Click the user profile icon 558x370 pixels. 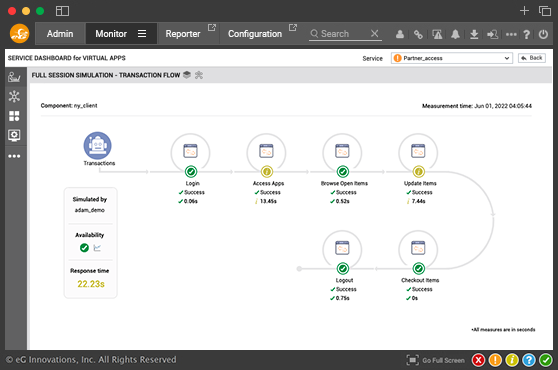pos(400,34)
